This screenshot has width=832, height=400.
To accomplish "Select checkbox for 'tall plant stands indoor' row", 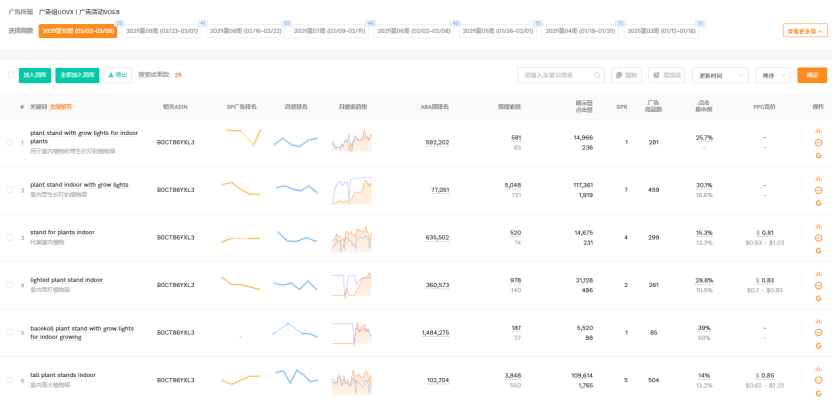I will coord(10,381).
